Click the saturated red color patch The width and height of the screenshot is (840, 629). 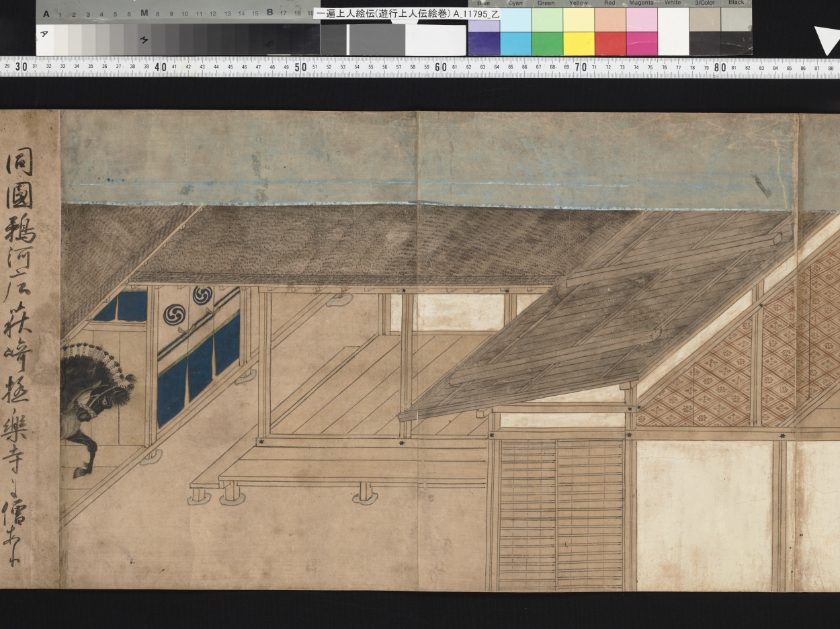pyautogui.click(x=610, y=44)
